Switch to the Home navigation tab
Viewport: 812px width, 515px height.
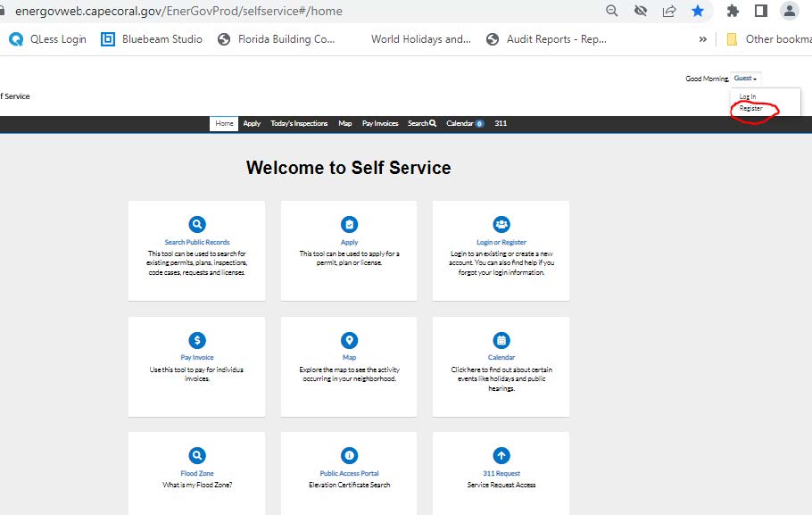pos(223,124)
